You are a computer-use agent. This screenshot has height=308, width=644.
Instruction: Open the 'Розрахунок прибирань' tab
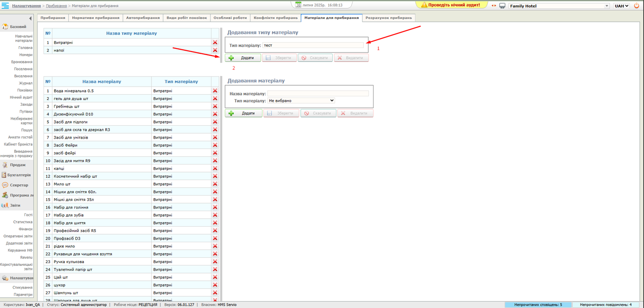pyautogui.click(x=389, y=18)
